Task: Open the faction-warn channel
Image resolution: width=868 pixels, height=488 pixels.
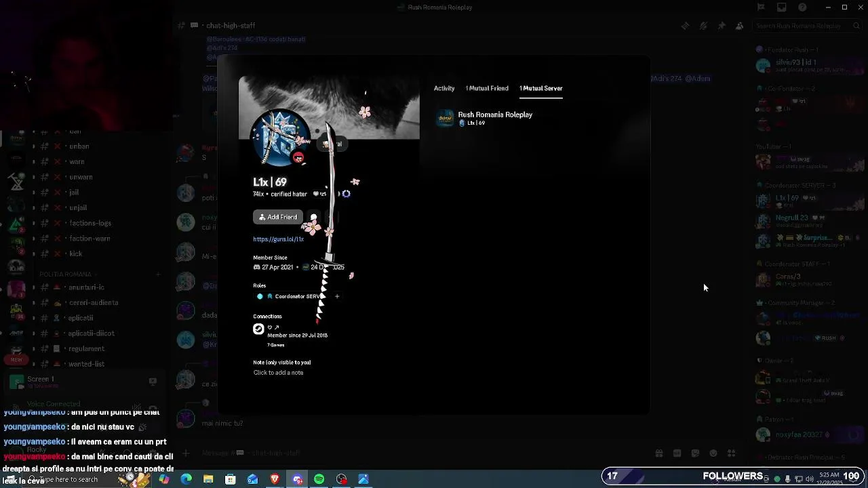Action: (90, 239)
